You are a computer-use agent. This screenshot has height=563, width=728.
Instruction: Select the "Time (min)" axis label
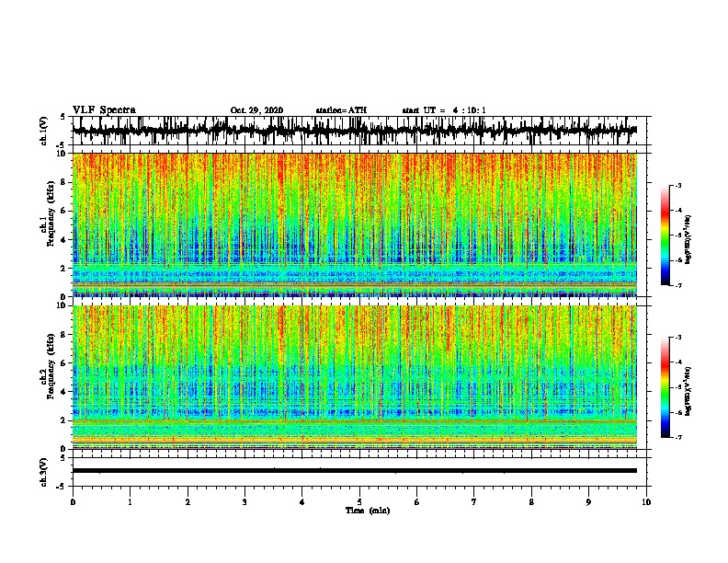click(x=368, y=511)
